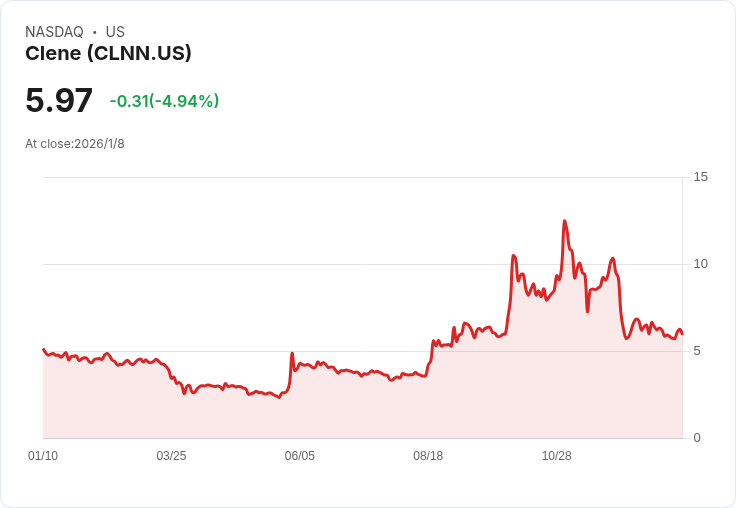Click the NASDAQ exchange label
736x508 pixels.
54,32
